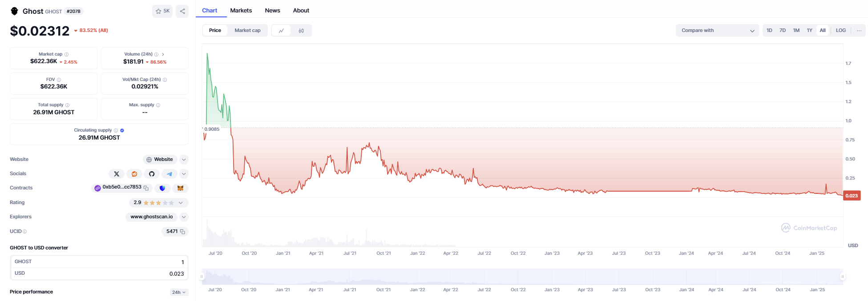The width and height of the screenshot is (868, 301).
Task: Click the share icon next to the watchlist star
Action: click(182, 11)
